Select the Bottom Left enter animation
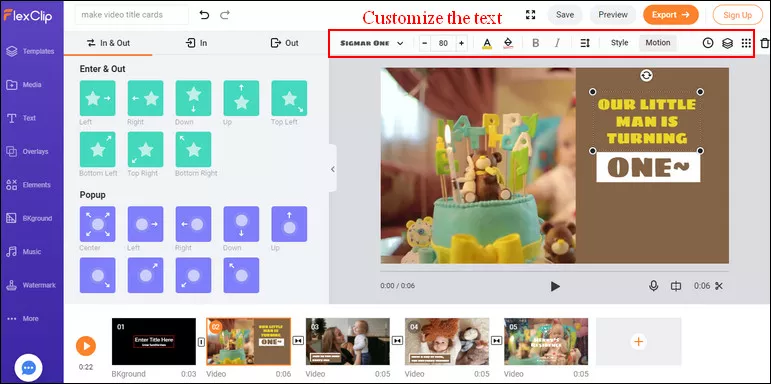The height and width of the screenshot is (384, 771). [97, 149]
